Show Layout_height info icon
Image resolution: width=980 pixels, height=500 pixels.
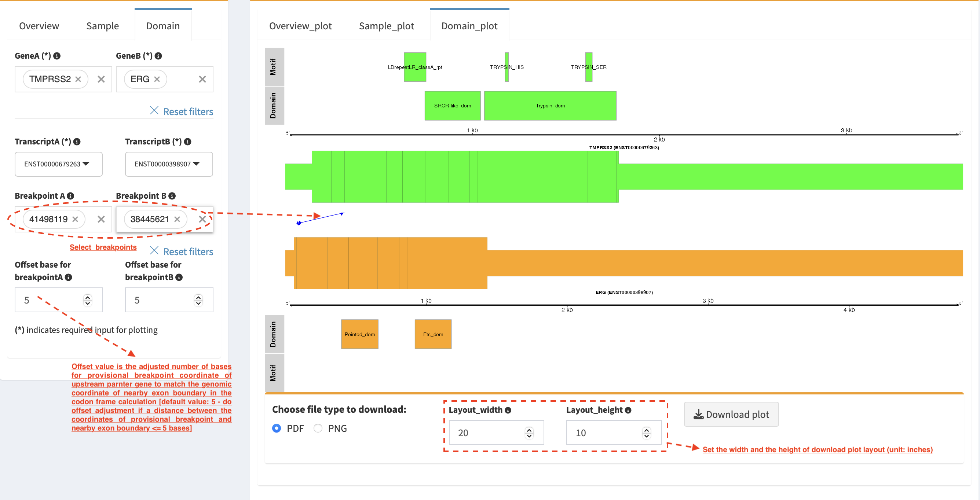tap(628, 410)
